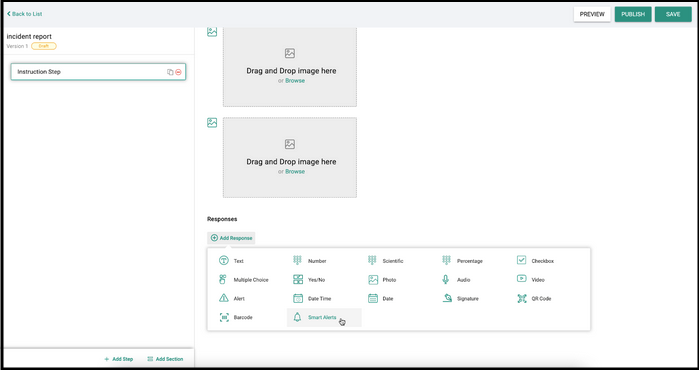Choose the Percentage response type

tap(462, 261)
